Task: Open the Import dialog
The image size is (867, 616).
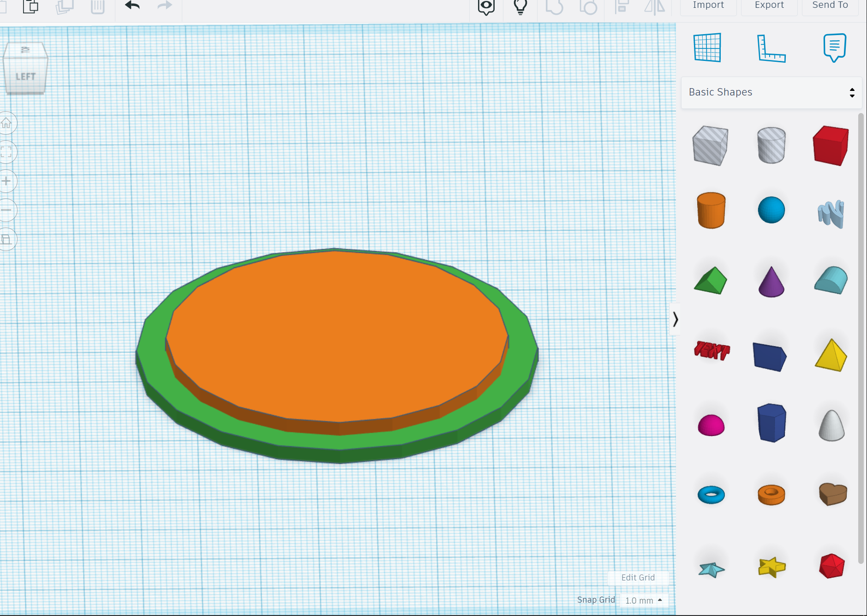Action: pyautogui.click(x=707, y=5)
